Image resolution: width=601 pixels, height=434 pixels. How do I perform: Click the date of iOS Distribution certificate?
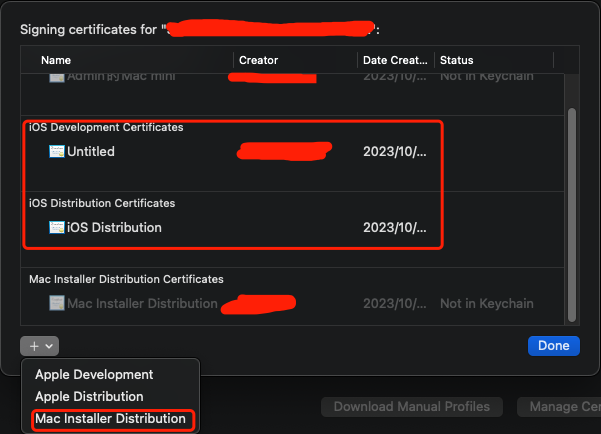pyautogui.click(x=395, y=227)
